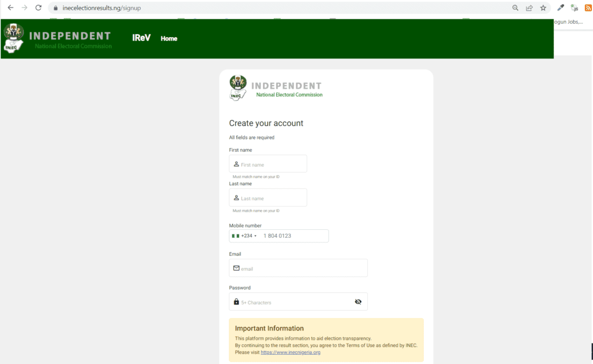Click the 'Password' label above the field
Image resolution: width=593 pixels, height=364 pixels.
(x=239, y=288)
